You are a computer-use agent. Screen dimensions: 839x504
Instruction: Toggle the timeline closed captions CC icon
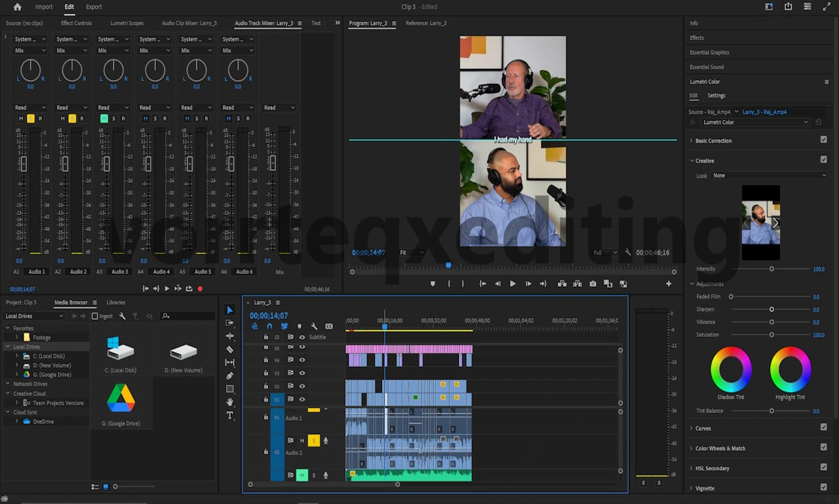pyautogui.click(x=329, y=326)
